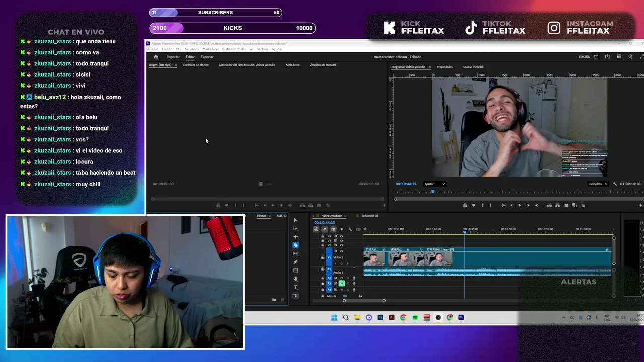Screen dimensions: 644x362
Task: Open Origen panel menu
Action: 176,65
